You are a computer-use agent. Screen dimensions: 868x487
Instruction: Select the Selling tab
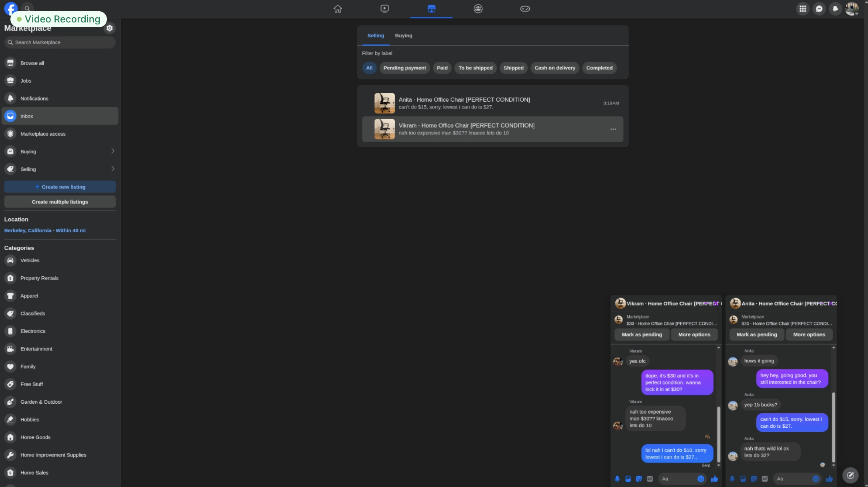point(376,36)
